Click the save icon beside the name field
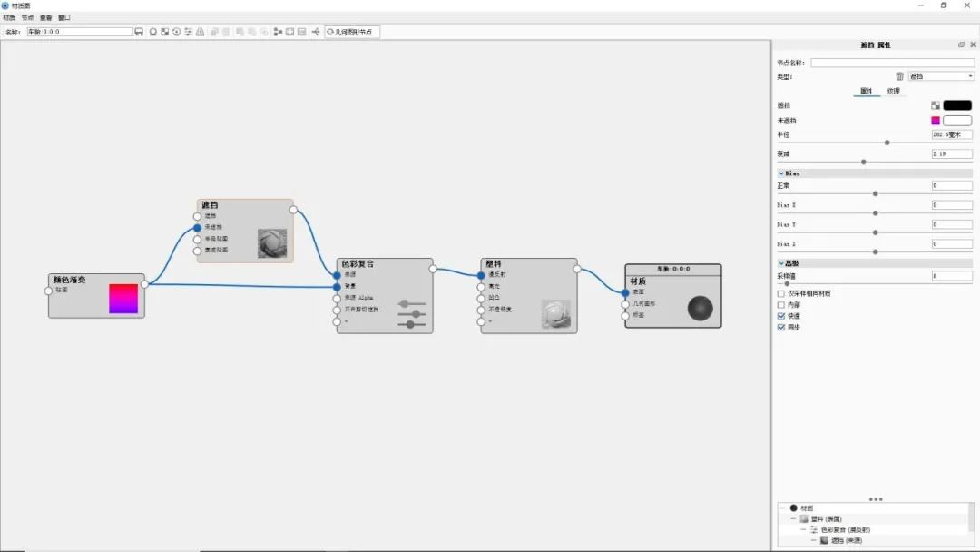 coord(139,32)
